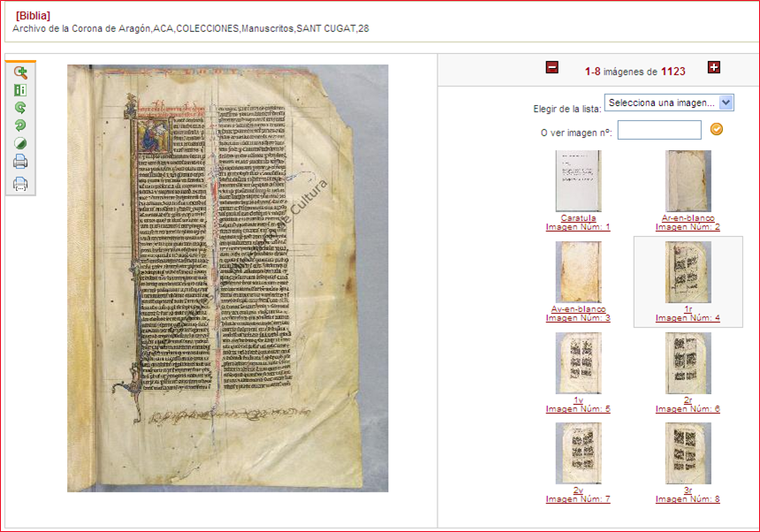Follow the '3r Imagen Núm: 8' link

[x=688, y=495]
